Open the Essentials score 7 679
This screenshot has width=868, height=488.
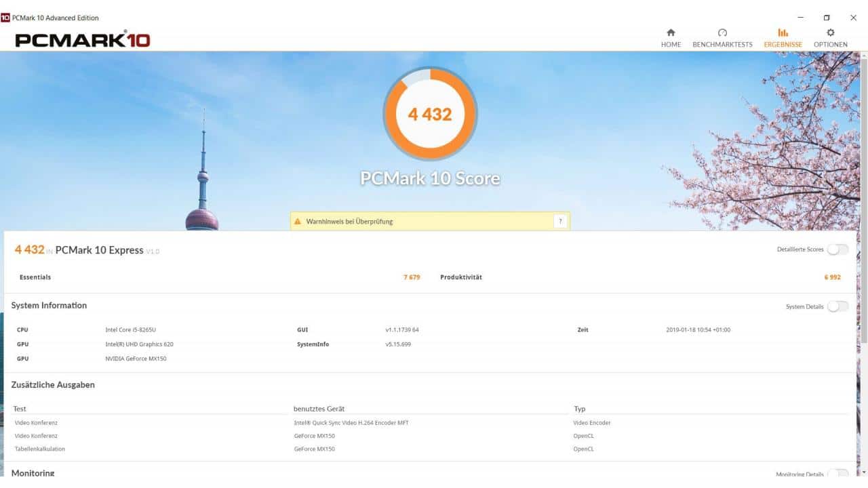pyautogui.click(x=412, y=277)
